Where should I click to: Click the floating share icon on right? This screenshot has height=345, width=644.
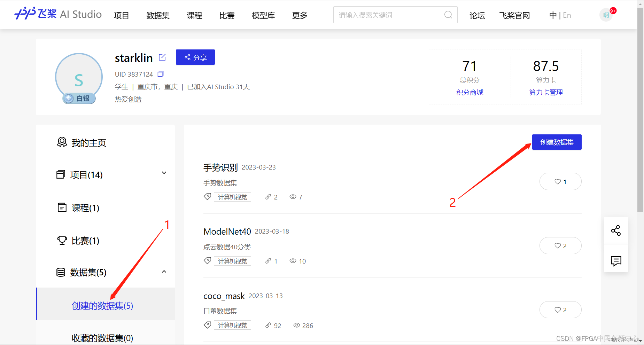coord(616,230)
